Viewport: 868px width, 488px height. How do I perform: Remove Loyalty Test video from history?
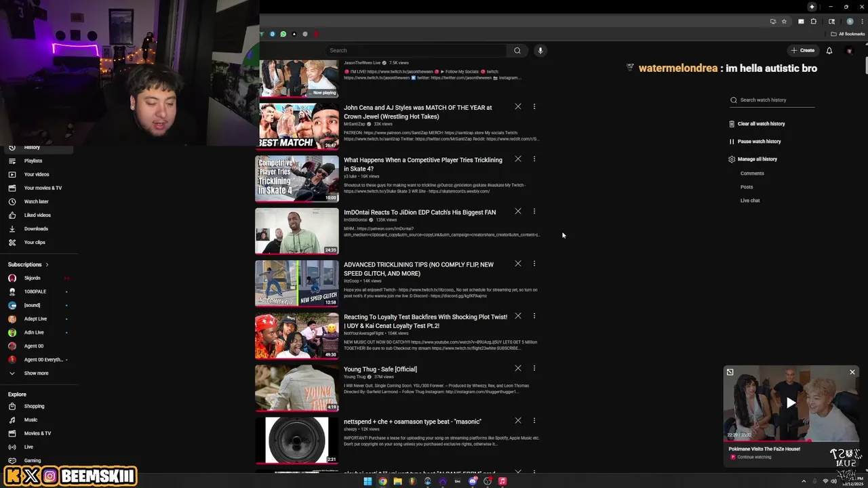518,316
